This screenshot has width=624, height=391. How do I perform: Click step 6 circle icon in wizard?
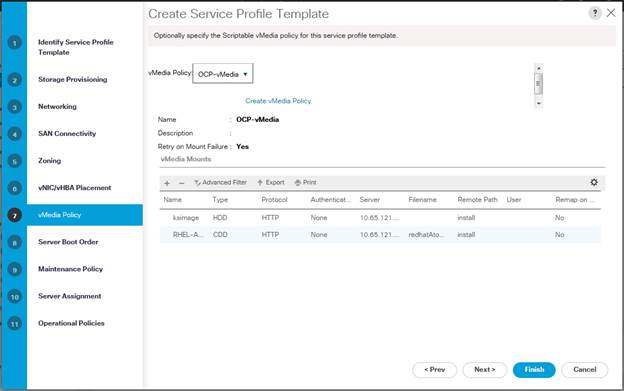click(15, 188)
